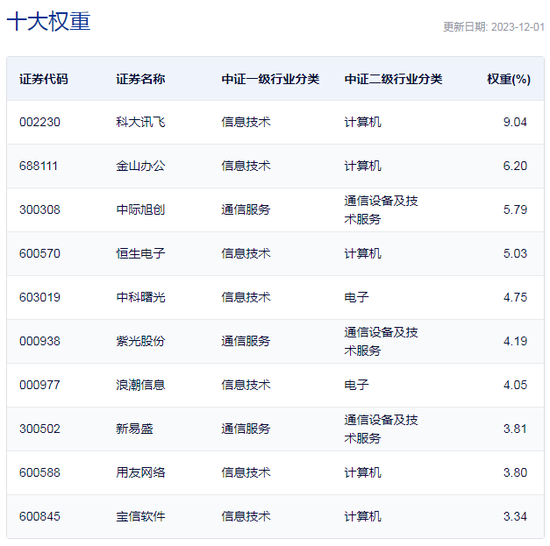Select the name 用友网络
The width and height of the screenshot is (550, 546).
pos(140,473)
